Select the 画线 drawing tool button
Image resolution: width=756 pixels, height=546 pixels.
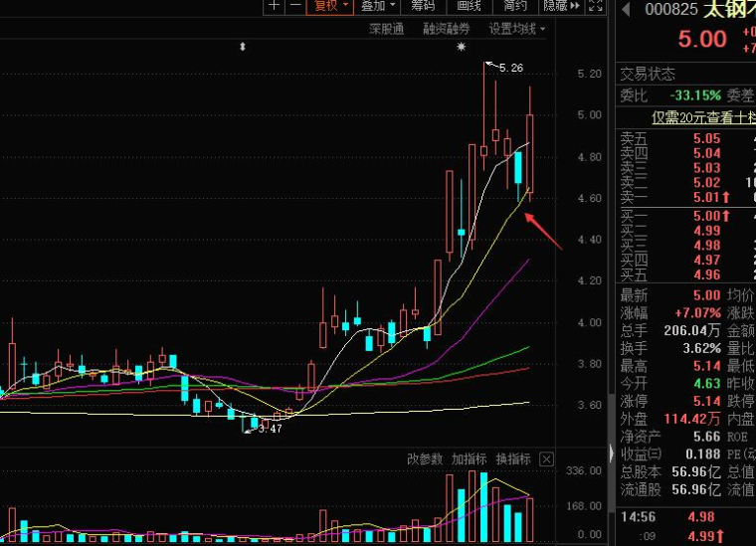click(469, 6)
